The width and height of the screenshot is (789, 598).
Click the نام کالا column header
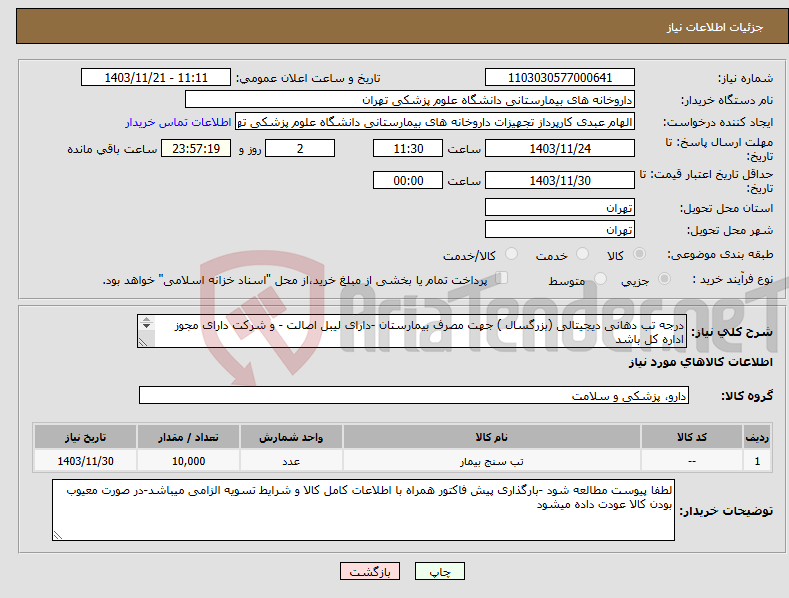[492, 437]
